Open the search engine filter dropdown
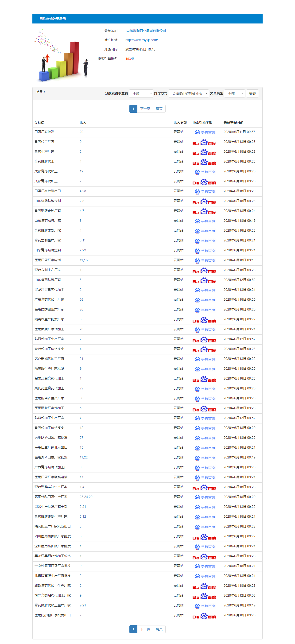The width and height of the screenshot is (295, 644). point(141,93)
